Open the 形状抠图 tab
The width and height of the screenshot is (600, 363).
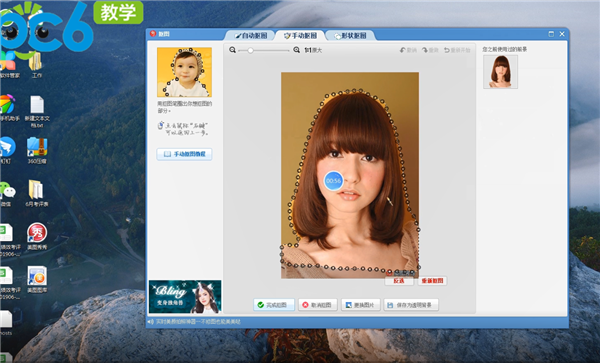click(x=351, y=36)
